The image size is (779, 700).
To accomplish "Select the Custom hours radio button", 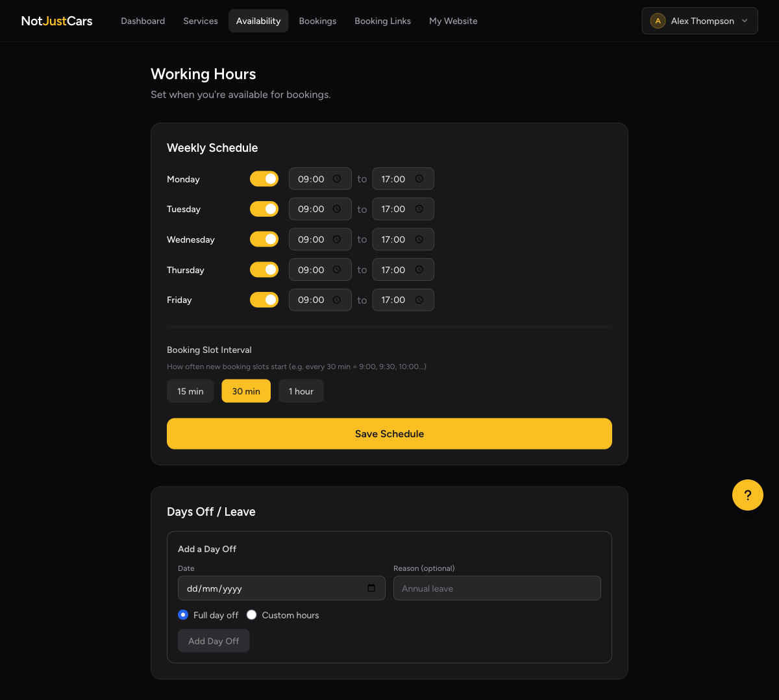I will (251, 614).
